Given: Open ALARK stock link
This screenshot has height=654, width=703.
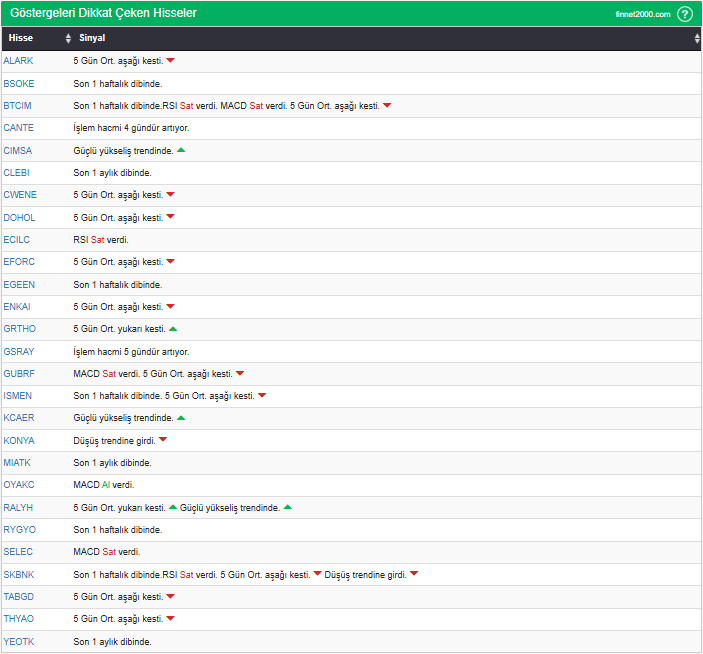Looking at the screenshot, I should [x=18, y=61].
